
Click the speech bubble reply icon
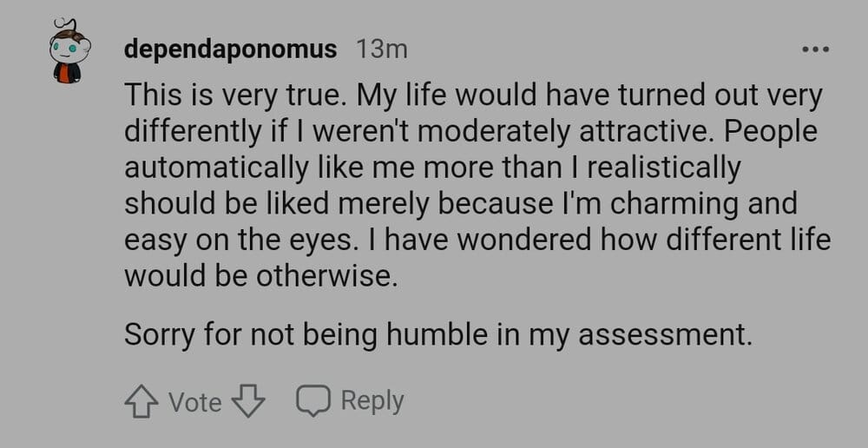pyautogui.click(x=312, y=400)
